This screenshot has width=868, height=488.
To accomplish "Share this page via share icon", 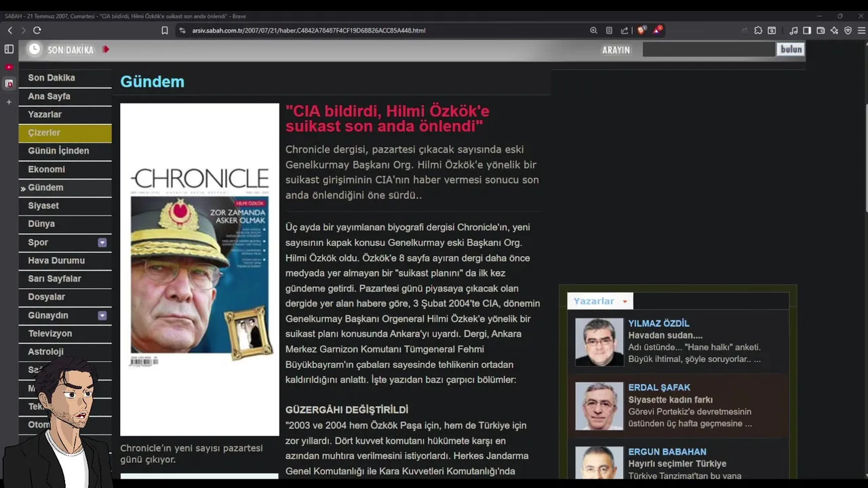I will [x=625, y=30].
